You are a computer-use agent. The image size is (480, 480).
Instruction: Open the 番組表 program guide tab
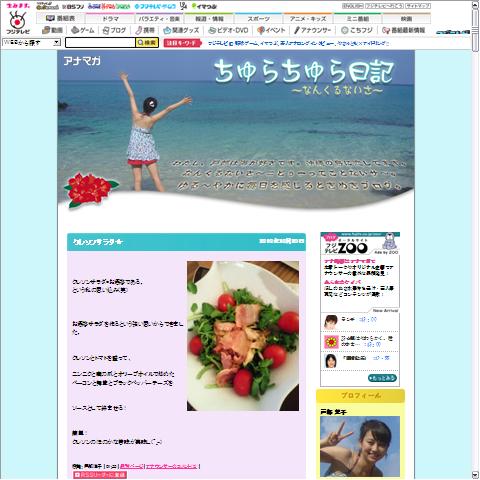60,18
